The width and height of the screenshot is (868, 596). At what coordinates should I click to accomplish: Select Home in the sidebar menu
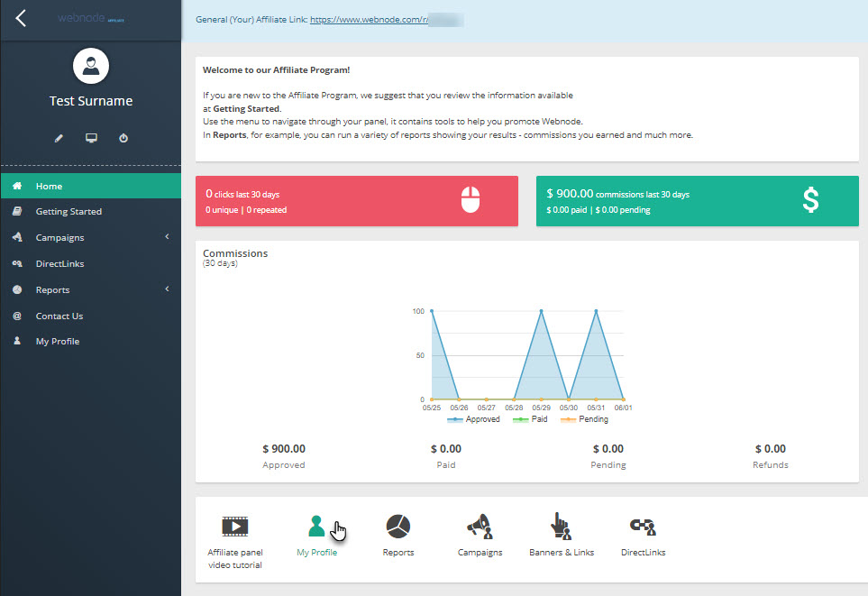[x=49, y=186]
